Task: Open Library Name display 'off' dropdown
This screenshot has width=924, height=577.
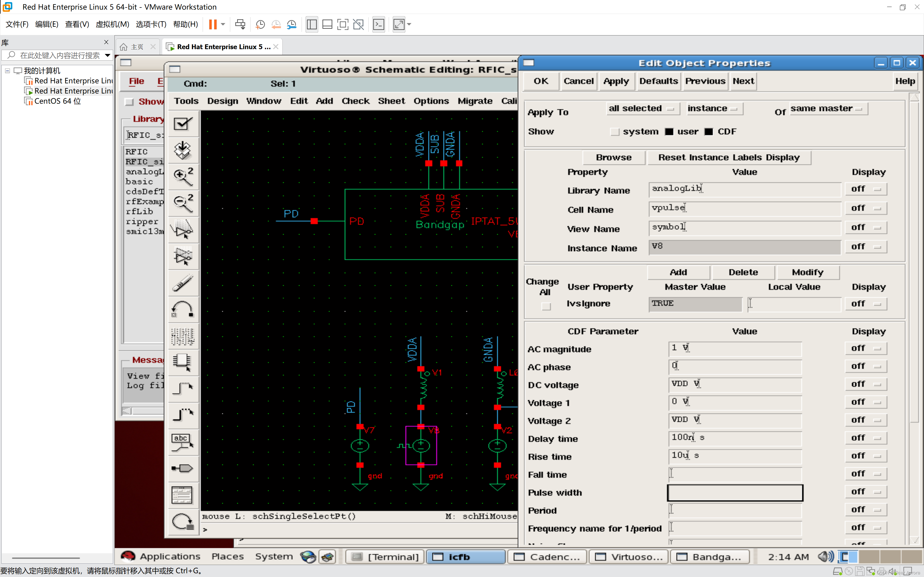Action: click(x=866, y=189)
